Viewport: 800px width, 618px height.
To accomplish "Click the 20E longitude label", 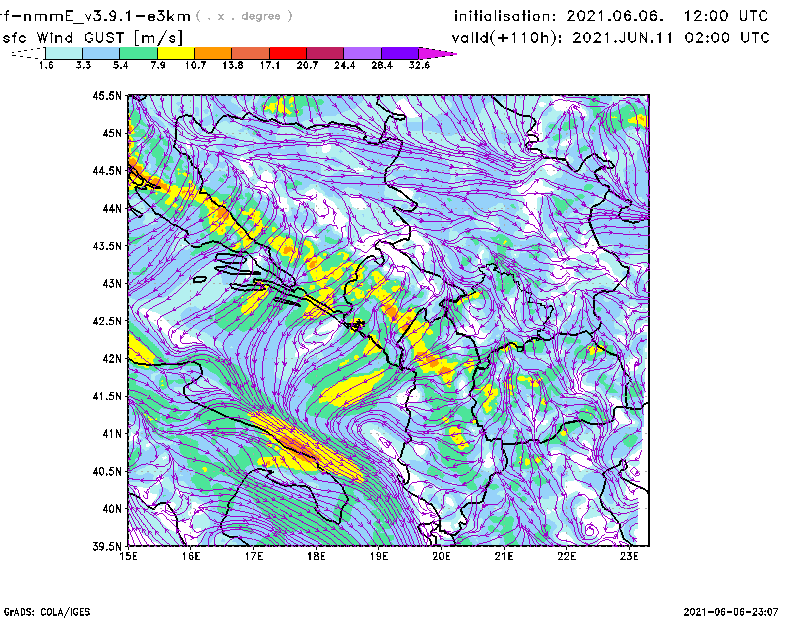I will 441,556.
